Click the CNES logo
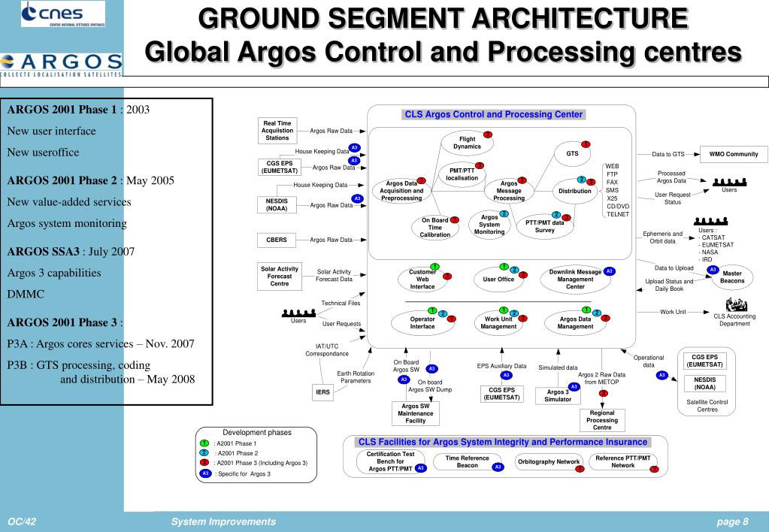The image size is (769, 532). pyautogui.click(x=63, y=14)
